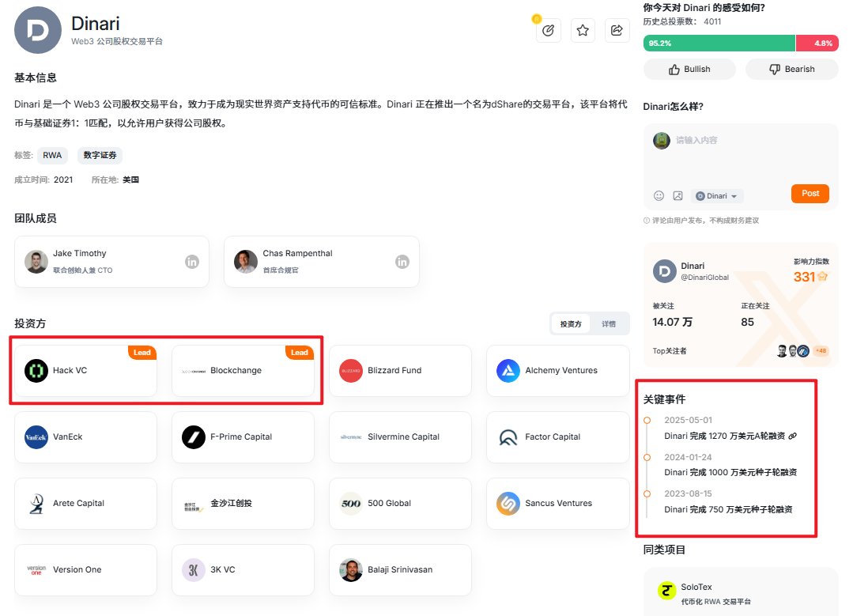Click the Dinari avatar in the influence card
Screen dimensions: 853x616
pos(665,271)
